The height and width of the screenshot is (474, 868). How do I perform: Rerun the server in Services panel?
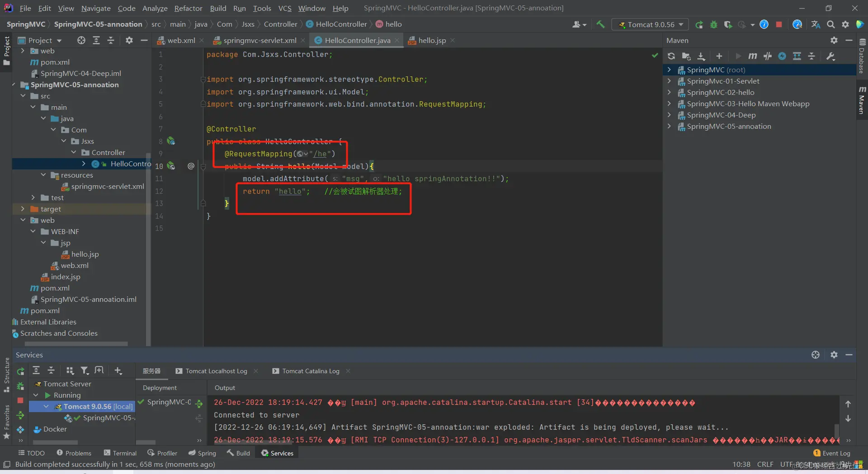[20, 371]
